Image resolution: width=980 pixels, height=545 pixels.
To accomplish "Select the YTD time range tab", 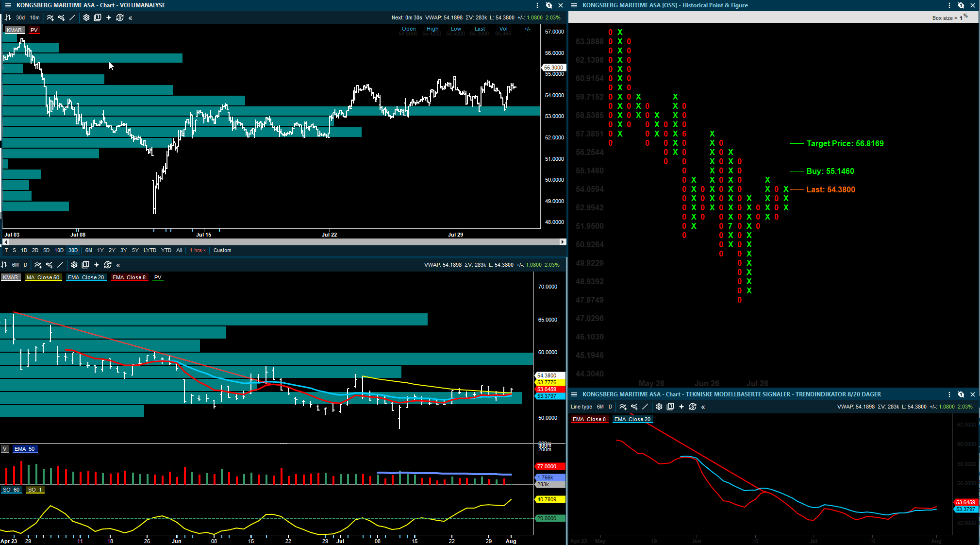I will [x=166, y=251].
